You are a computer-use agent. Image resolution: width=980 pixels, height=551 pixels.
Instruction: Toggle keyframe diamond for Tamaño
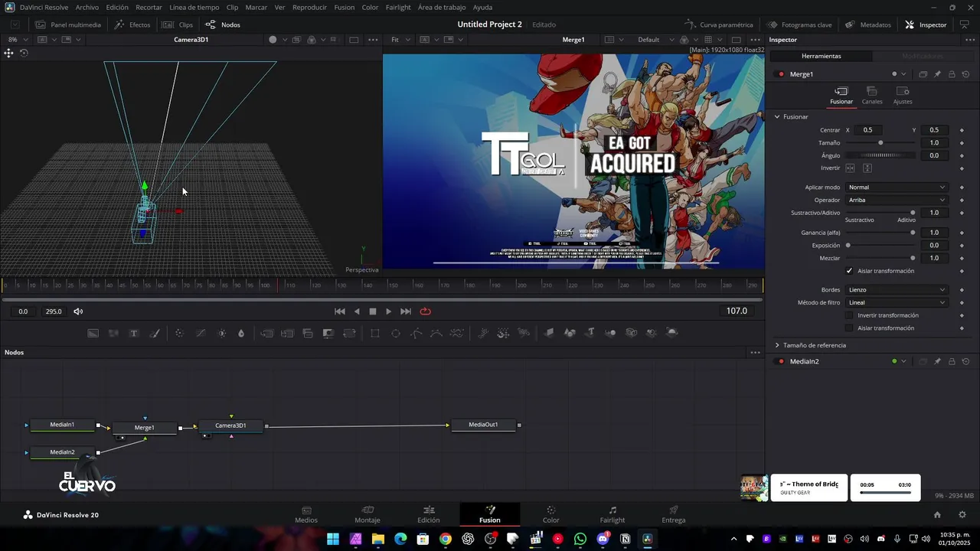962,143
